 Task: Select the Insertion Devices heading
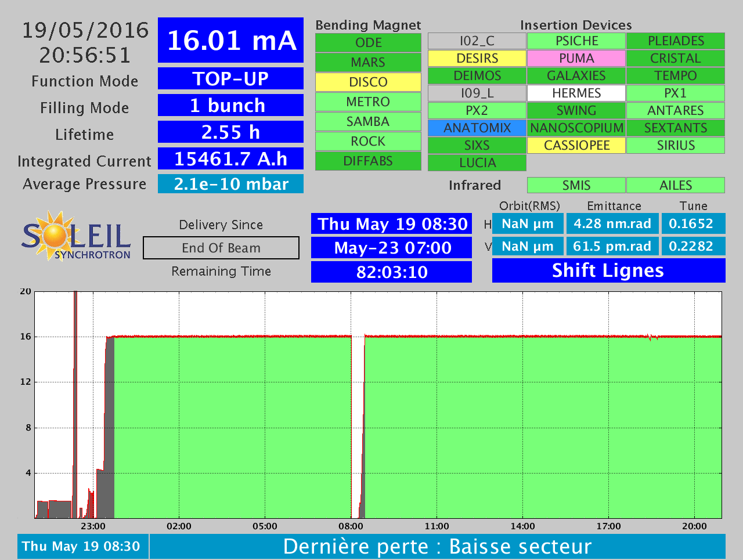(576, 25)
